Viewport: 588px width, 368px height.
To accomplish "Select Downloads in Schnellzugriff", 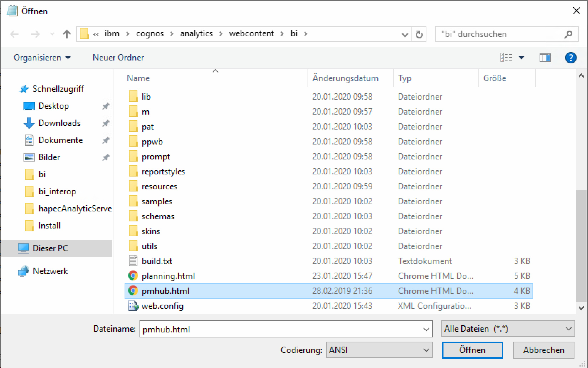I will click(x=59, y=123).
